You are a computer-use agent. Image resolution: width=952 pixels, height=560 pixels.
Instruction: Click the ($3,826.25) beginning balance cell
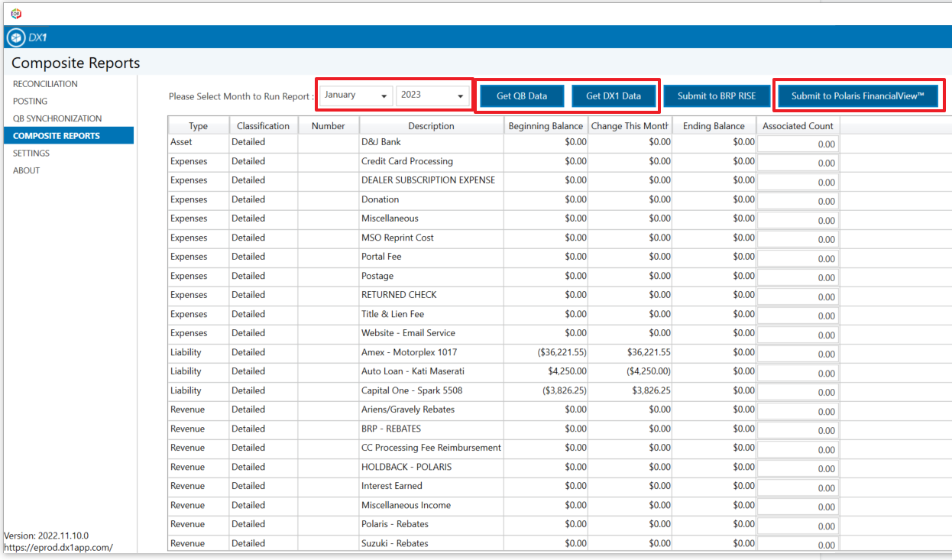tap(546, 390)
